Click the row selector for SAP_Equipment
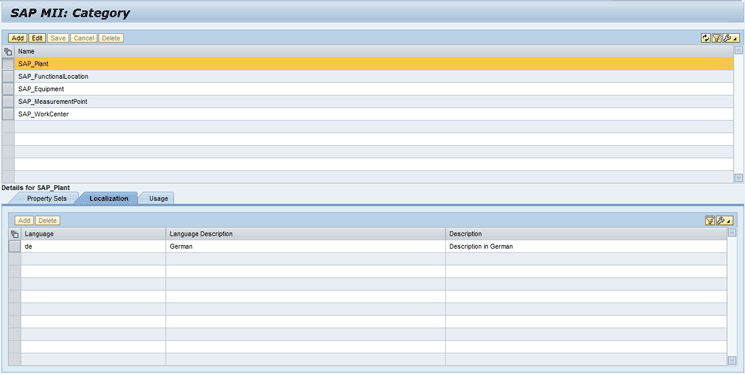Screen dimensions: 745x374 (x=8, y=89)
